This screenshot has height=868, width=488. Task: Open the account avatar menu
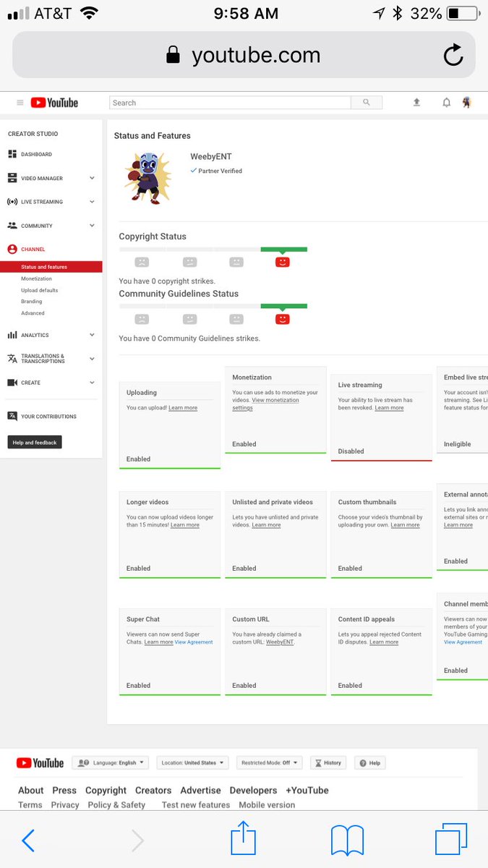tap(467, 103)
